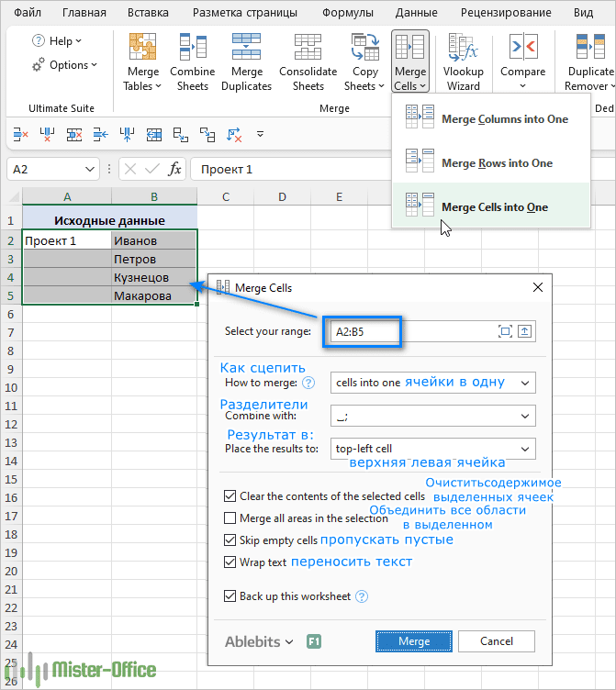Open the Разметка страницы tab

point(245,12)
